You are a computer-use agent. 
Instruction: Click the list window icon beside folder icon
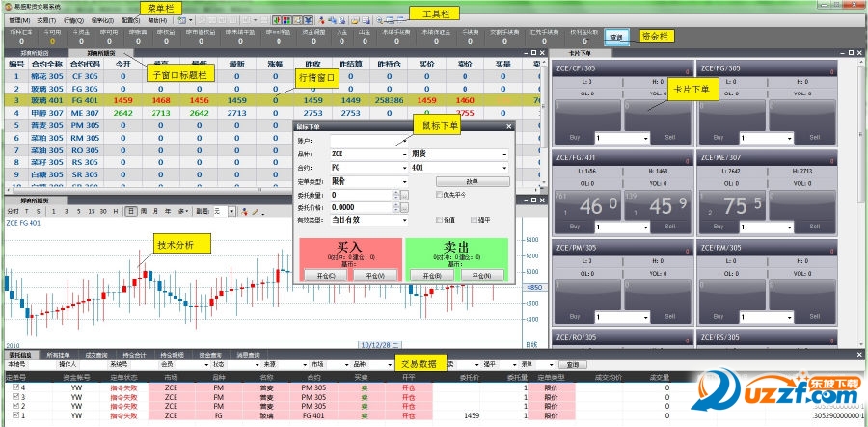tap(366, 20)
